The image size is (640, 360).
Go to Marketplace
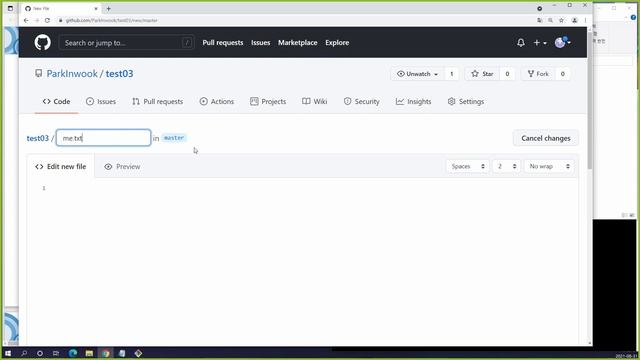click(298, 42)
